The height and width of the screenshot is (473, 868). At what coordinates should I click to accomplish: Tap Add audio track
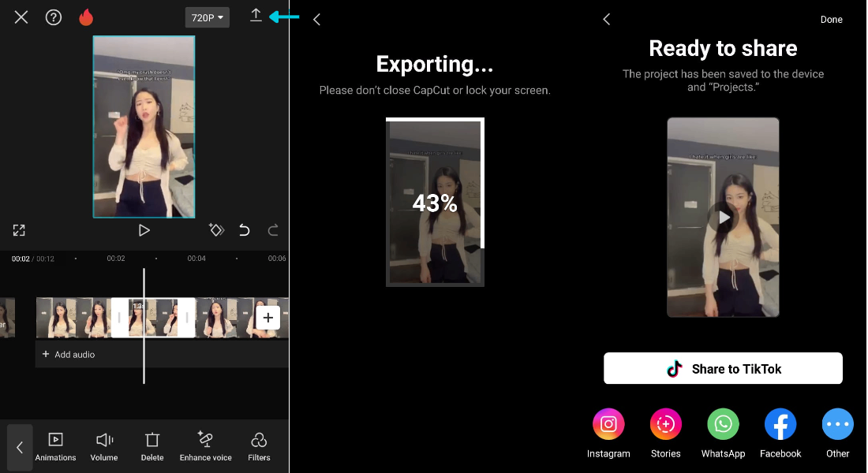pos(69,355)
